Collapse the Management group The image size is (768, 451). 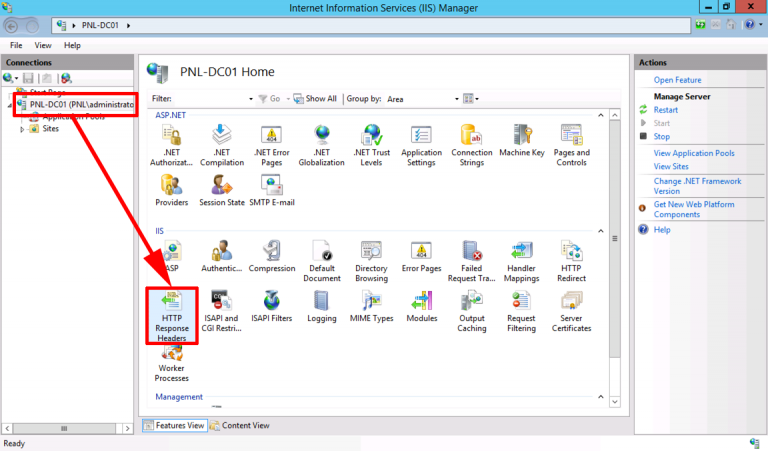tap(600, 397)
